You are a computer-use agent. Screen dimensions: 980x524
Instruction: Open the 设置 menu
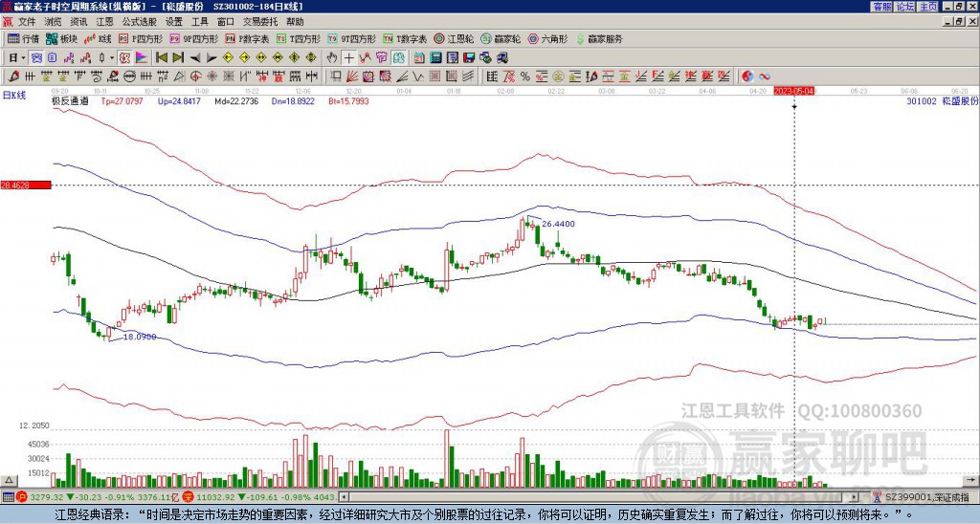(x=174, y=22)
